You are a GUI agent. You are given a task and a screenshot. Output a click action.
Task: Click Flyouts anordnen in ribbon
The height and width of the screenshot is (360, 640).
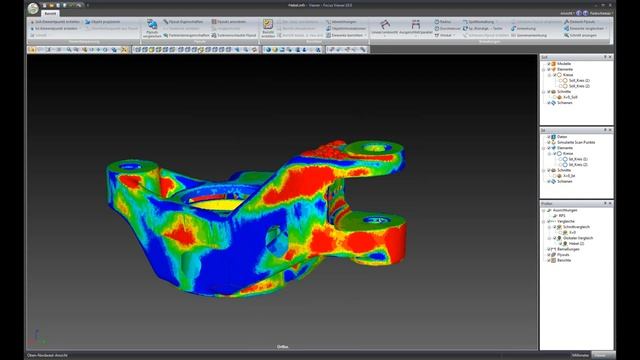pyautogui.click(x=229, y=22)
